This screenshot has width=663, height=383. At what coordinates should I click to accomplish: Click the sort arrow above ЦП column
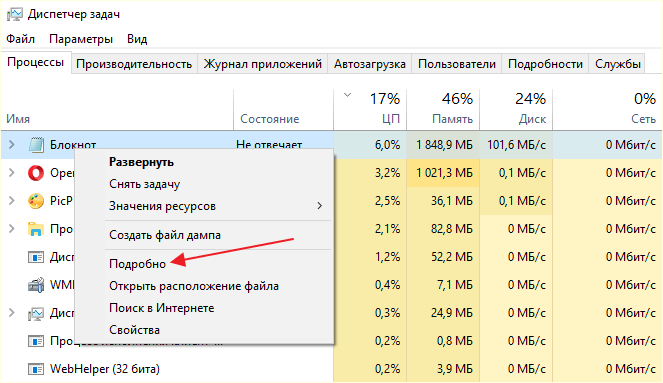click(348, 95)
